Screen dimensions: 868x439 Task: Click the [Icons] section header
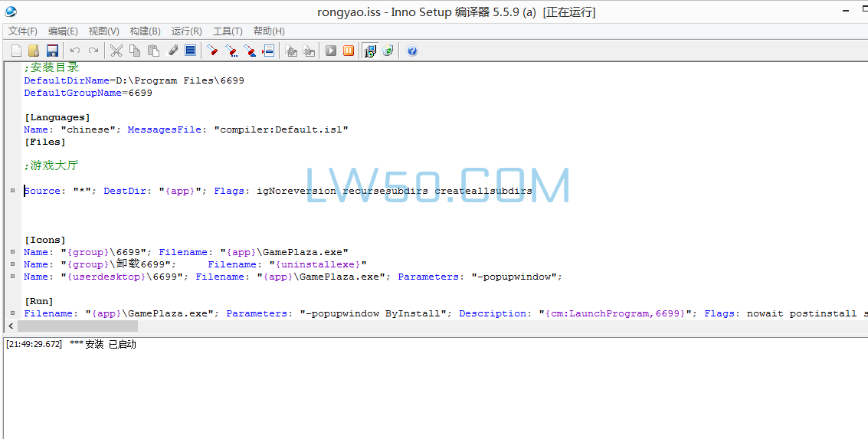pos(45,240)
